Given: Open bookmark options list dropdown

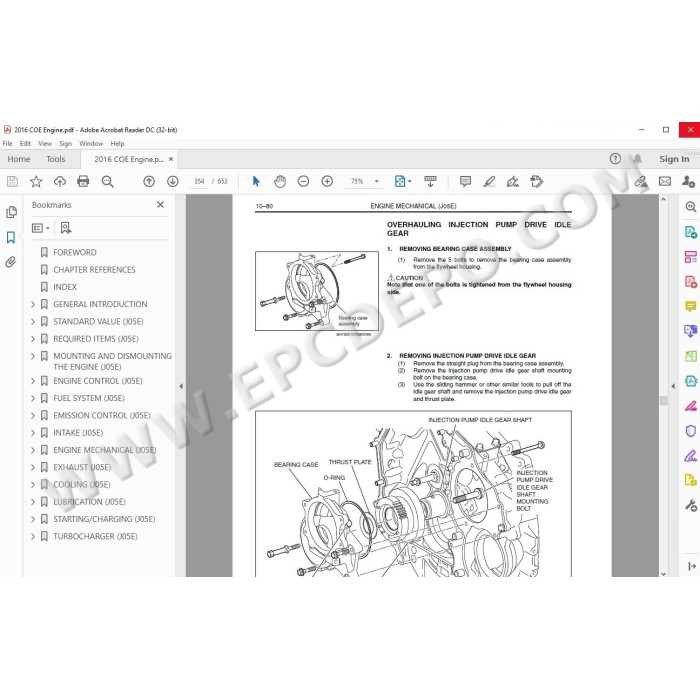Looking at the screenshot, I should pos(41,228).
